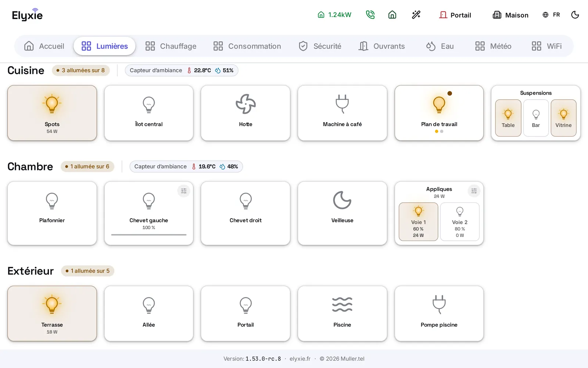
Task: Open the elyxie.fr footer link
Action: tap(300, 359)
